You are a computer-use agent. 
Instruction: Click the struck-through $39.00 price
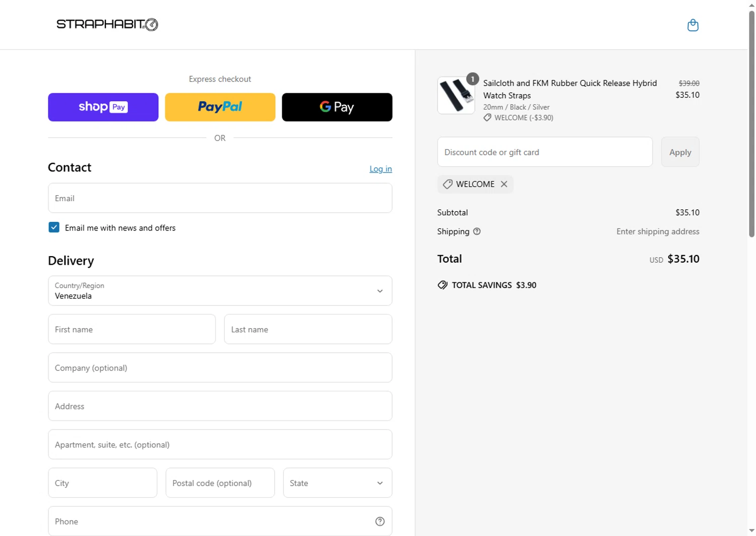689,83
